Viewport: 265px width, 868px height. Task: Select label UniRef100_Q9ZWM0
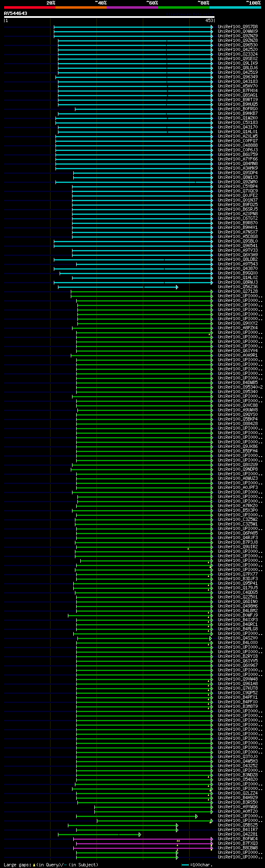click(238, 182)
